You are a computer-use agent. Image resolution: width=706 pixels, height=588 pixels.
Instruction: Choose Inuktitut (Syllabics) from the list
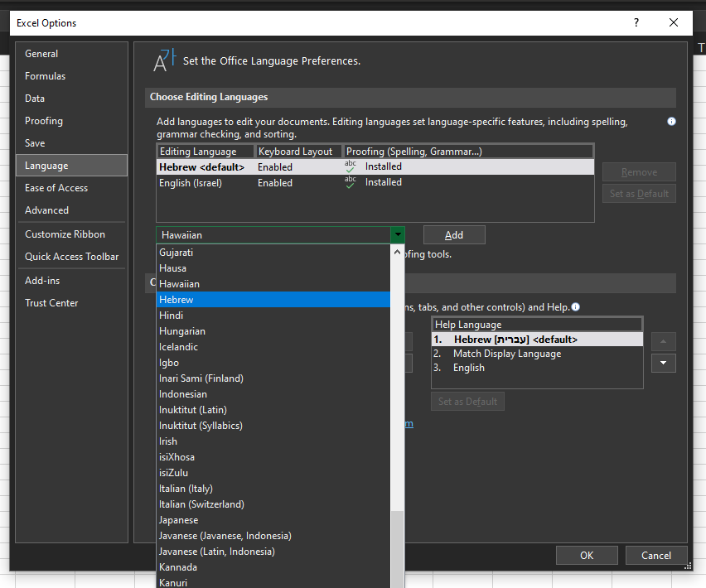point(273,426)
